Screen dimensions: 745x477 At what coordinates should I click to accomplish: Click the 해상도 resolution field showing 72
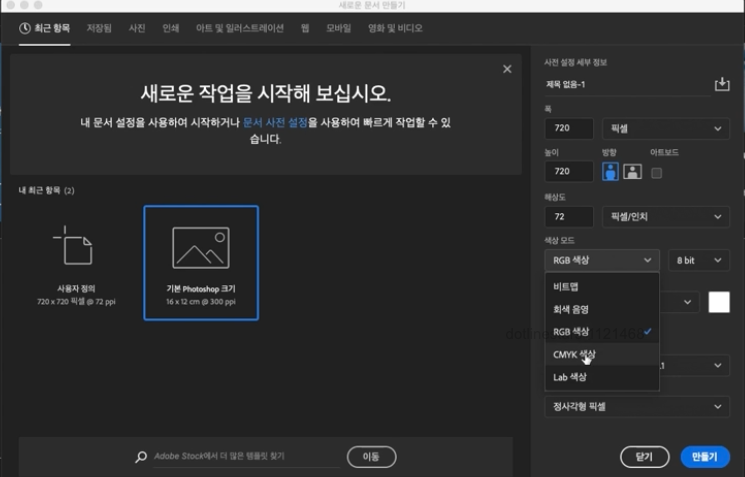tap(569, 217)
